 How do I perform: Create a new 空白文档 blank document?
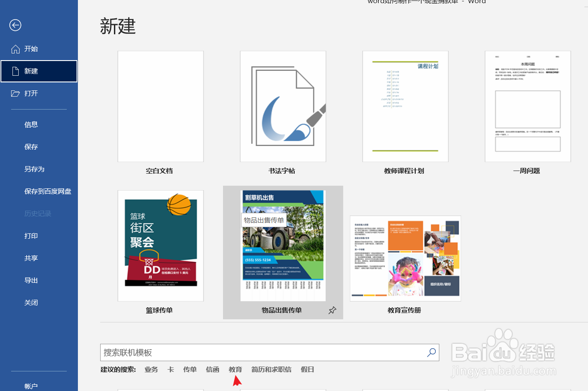coord(160,106)
